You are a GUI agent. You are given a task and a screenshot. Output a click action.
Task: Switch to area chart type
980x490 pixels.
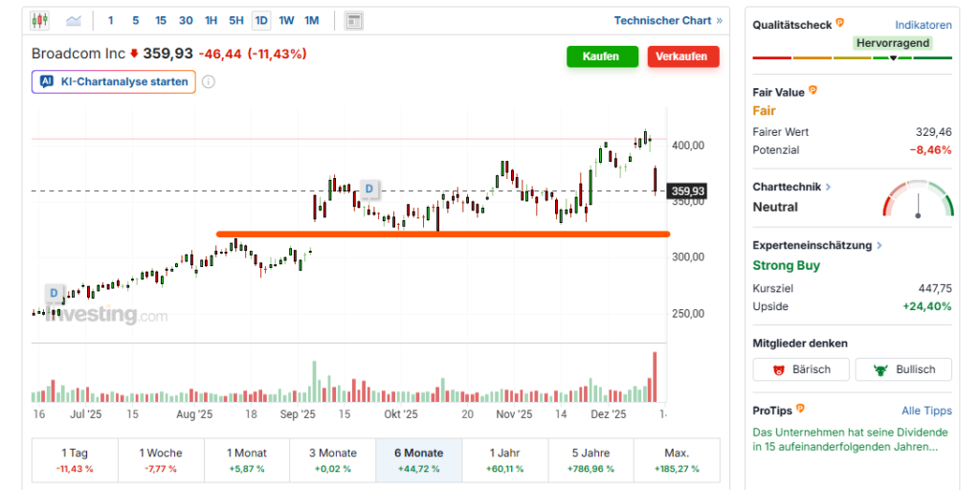(x=74, y=20)
